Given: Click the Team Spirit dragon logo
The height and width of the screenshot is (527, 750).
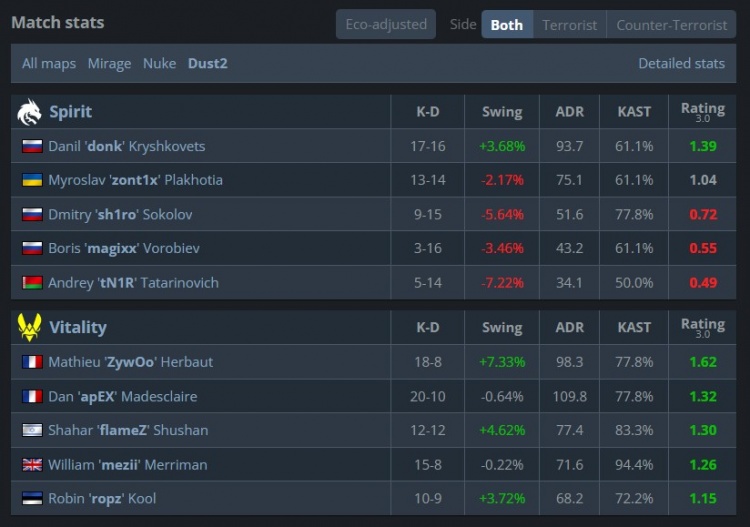Looking at the screenshot, I should (x=29, y=112).
